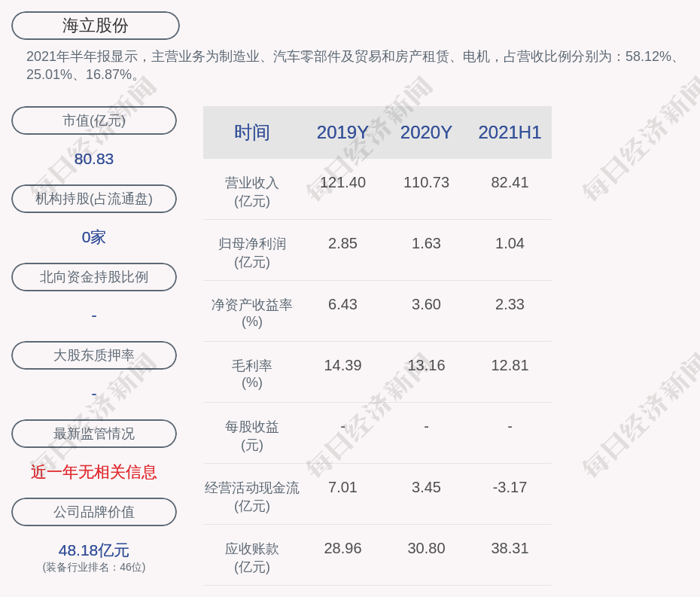Screen dimensions: 700x597
Task: Click the -3.17 cash flow value
Action: (x=510, y=487)
